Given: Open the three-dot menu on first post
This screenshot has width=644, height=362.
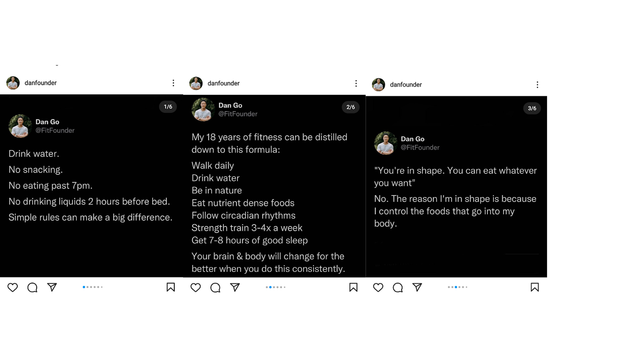Looking at the screenshot, I should (173, 83).
